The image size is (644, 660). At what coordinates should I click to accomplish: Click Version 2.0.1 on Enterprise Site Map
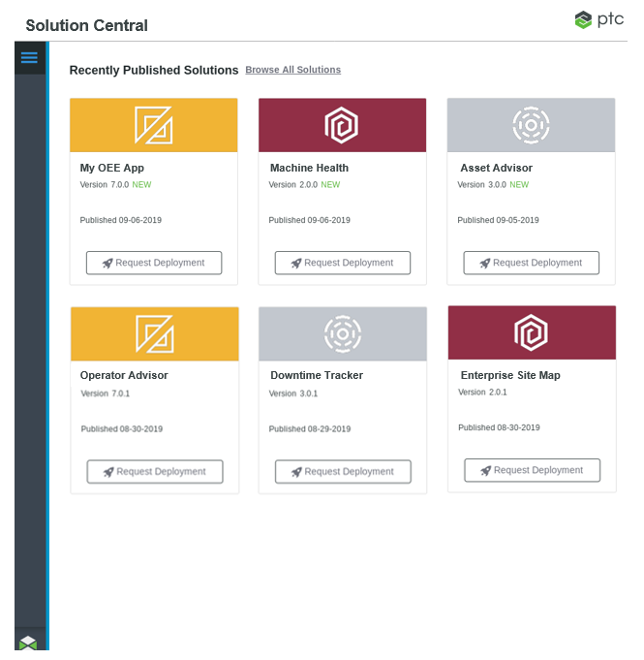coord(482,393)
